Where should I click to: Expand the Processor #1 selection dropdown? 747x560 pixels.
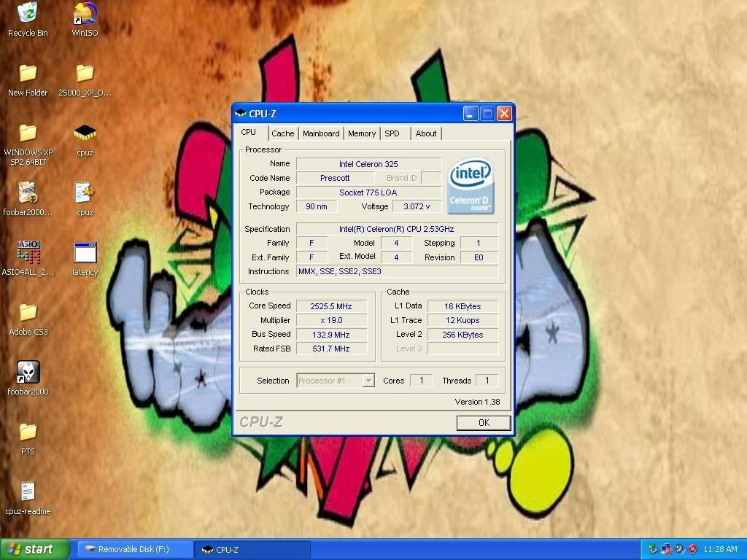click(x=368, y=381)
